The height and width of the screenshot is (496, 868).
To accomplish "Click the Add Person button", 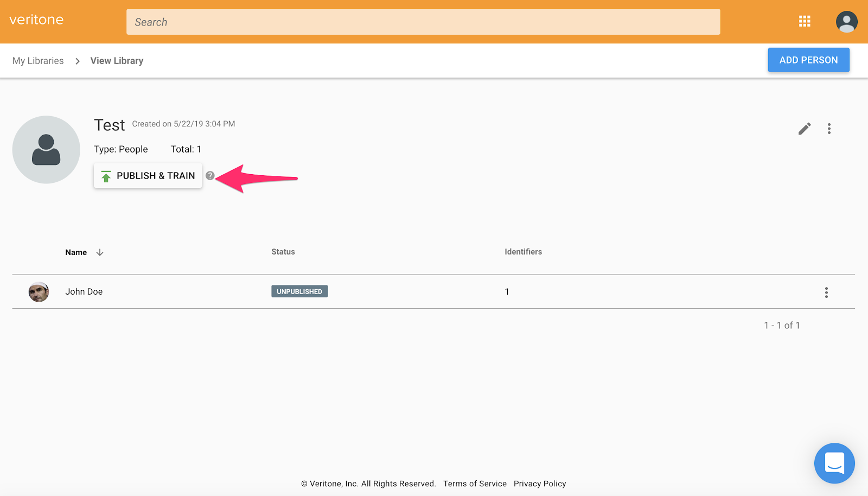I will [808, 60].
